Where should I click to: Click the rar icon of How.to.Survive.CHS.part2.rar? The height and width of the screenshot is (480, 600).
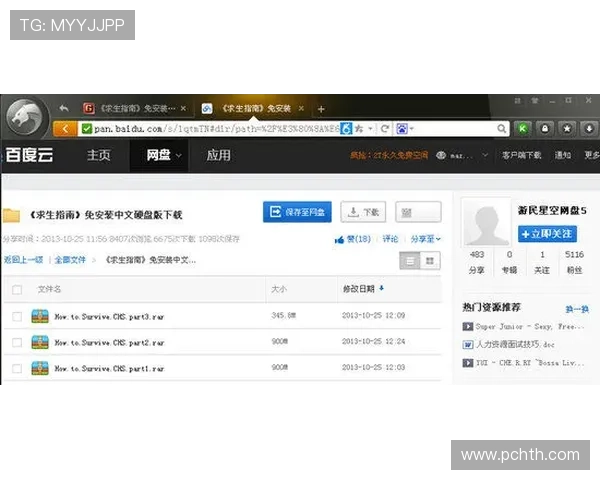tap(40, 342)
